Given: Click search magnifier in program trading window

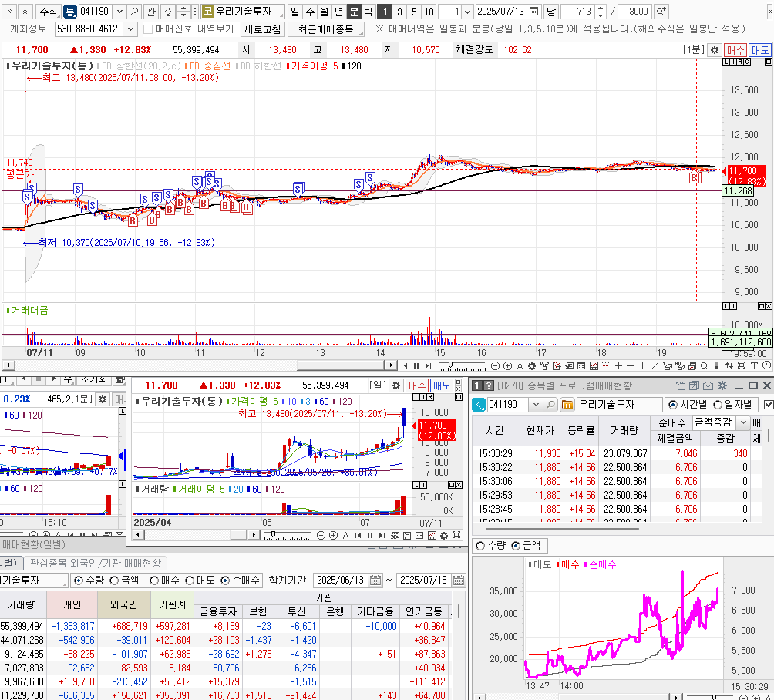Looking at the screenshot, I should point(550,405).
